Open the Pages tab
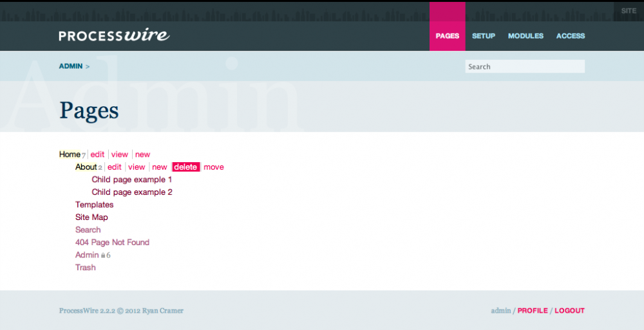Image resolution: width=644 pixels, height=330 pixels. 447,36
